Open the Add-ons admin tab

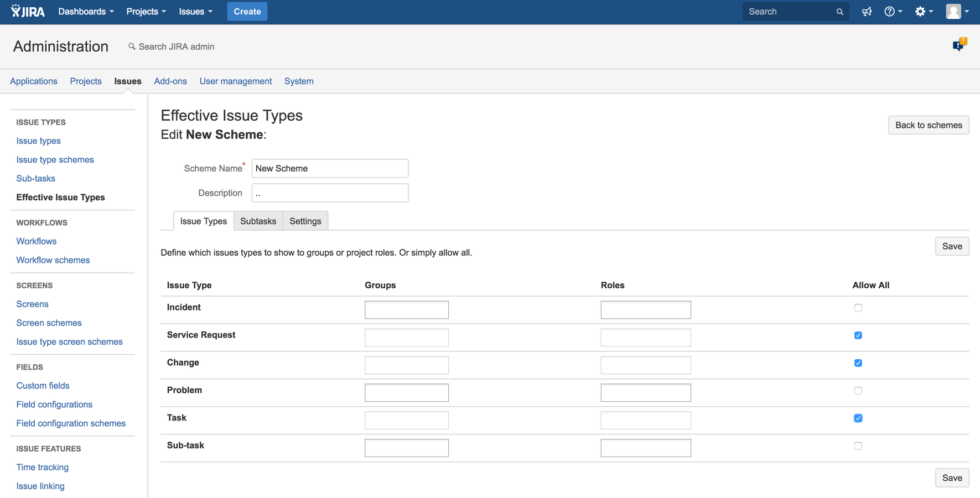click(170, 81)
